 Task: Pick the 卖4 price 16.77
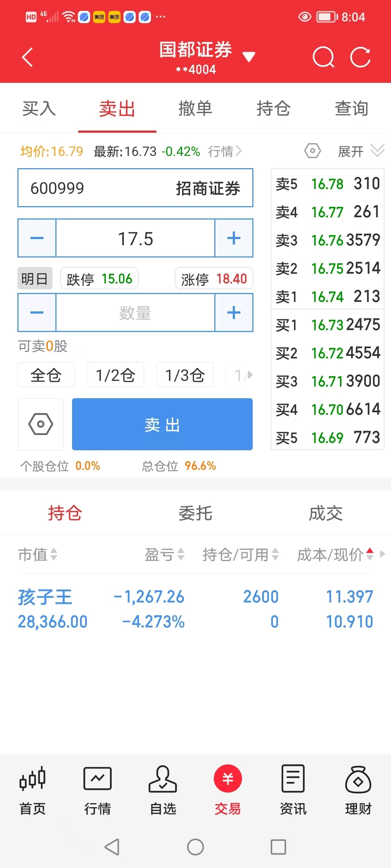click(x=327, y=212)
